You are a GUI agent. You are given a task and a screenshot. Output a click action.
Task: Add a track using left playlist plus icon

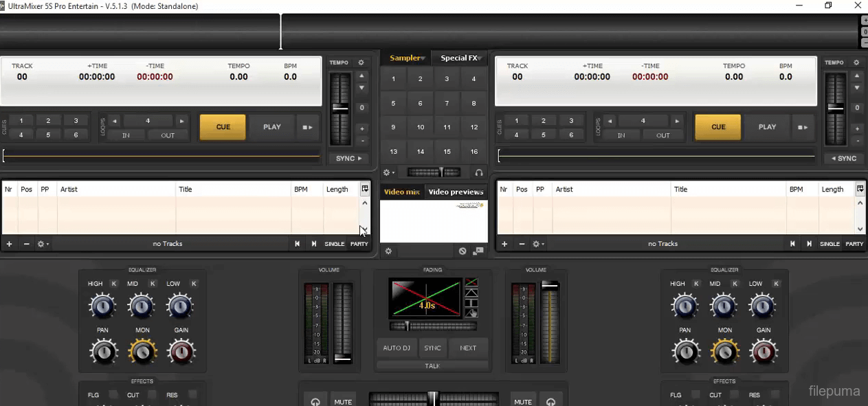[9, 244]
